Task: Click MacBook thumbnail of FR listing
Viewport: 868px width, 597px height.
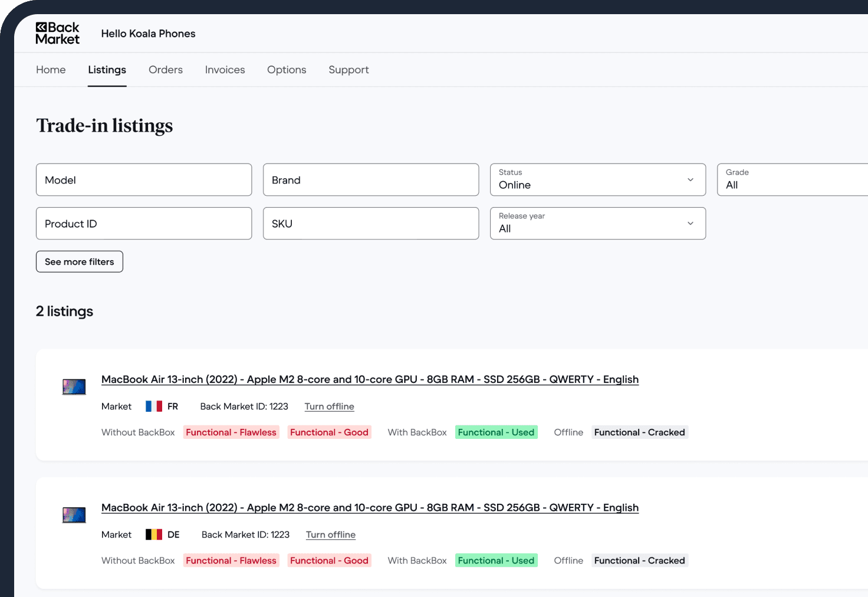Action: (x=74, y=386)
